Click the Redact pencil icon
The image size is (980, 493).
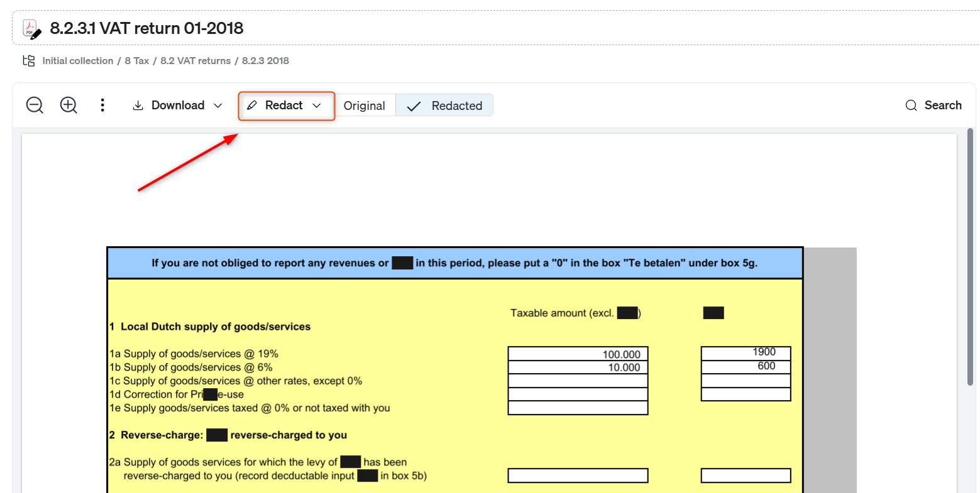coord(252,106)
